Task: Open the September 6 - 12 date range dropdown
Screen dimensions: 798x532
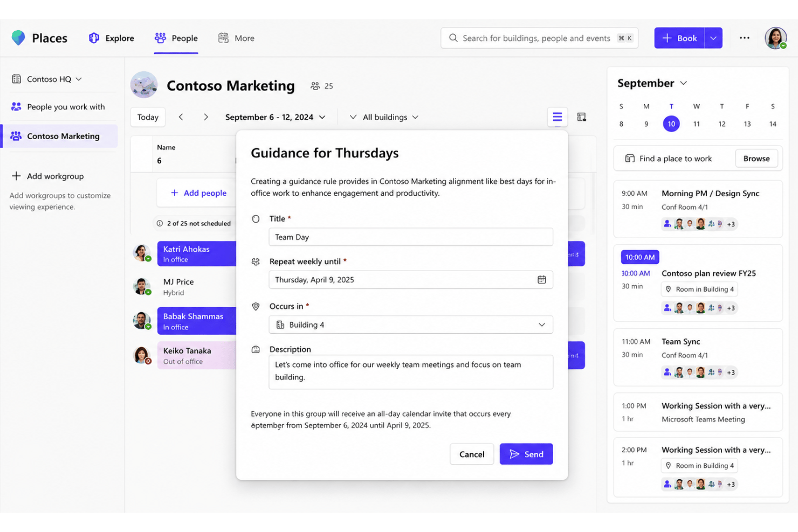Action: [275, 117]
